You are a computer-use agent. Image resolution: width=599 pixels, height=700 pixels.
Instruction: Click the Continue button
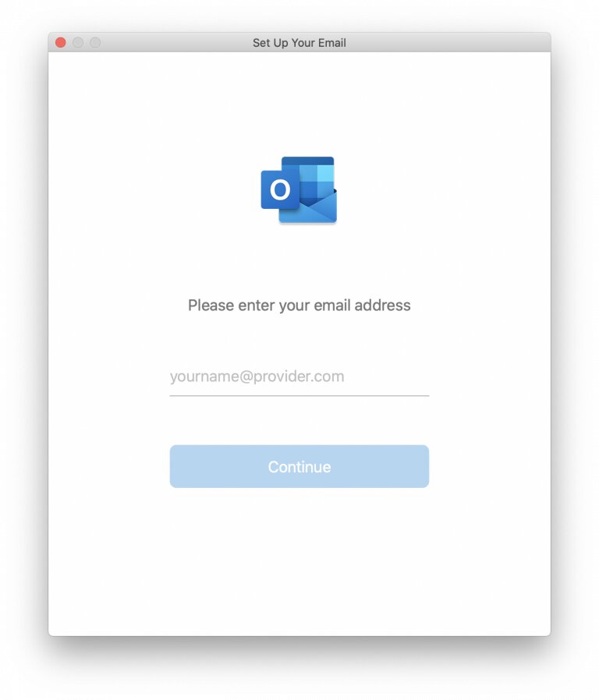tap(299, 466)
